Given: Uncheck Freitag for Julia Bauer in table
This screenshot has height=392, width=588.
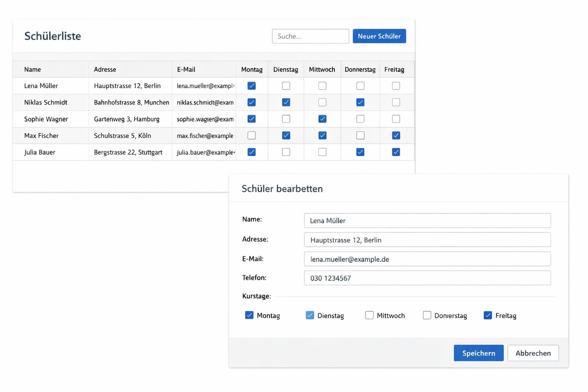Looking at the screenshot, I should click(396, 152).
